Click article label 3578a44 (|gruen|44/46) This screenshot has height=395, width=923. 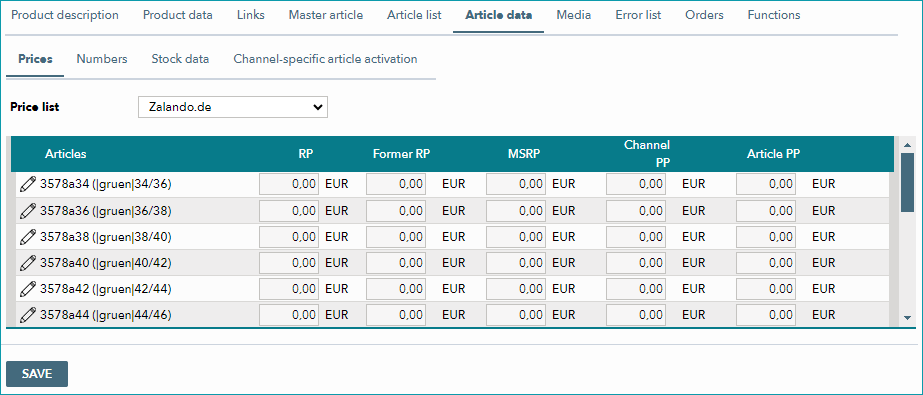[105, 315]
